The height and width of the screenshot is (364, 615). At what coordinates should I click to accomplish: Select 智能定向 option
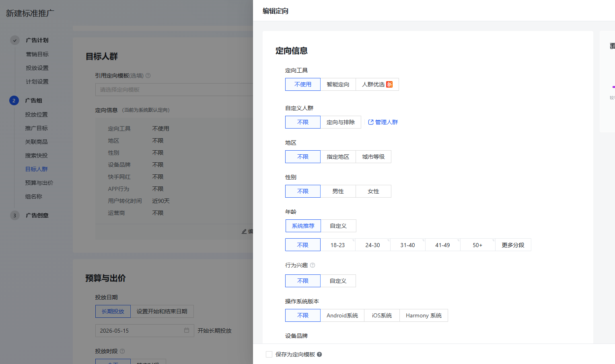338,84
